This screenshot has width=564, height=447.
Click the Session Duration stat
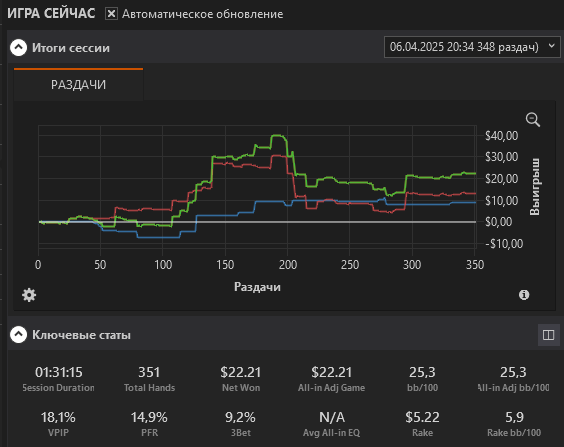point(59,378)
